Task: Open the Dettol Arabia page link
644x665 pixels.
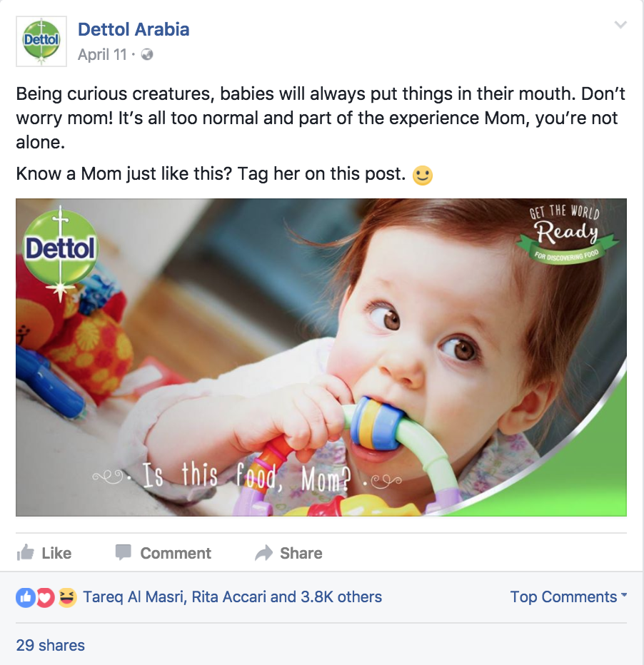Action: click(x=134, y=29)
